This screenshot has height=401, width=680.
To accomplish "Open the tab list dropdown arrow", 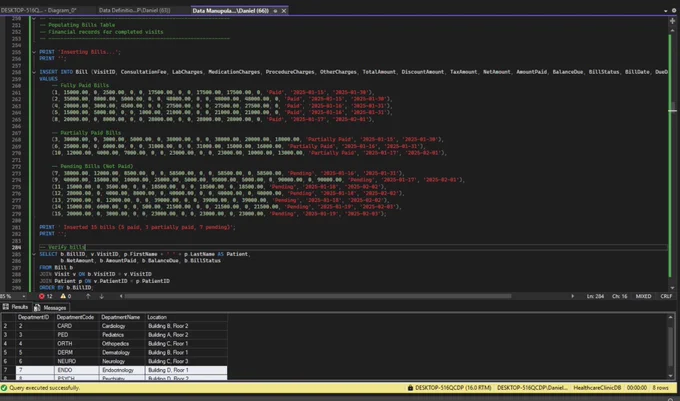I will coord(666,11).
